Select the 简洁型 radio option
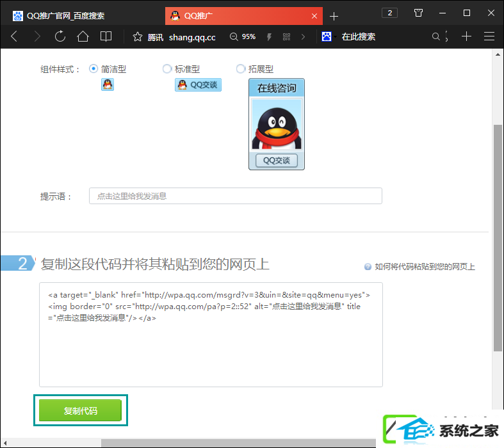 coord(93,68)
